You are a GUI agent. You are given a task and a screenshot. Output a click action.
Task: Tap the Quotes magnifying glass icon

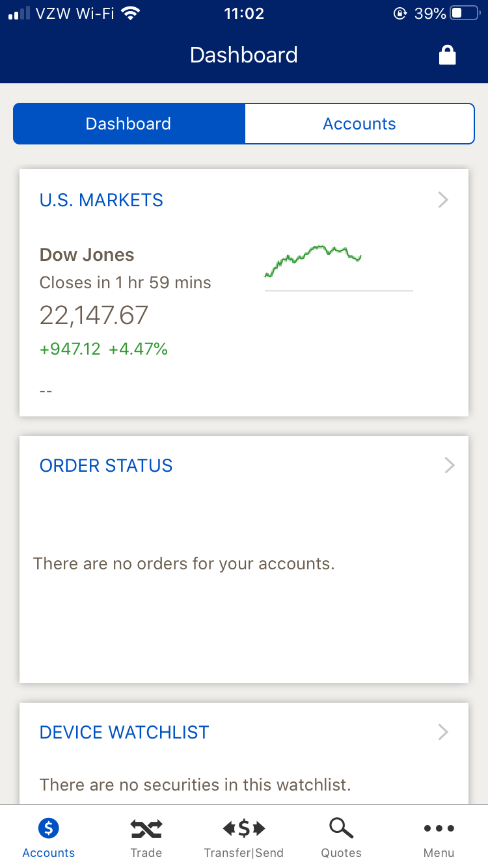341,828
